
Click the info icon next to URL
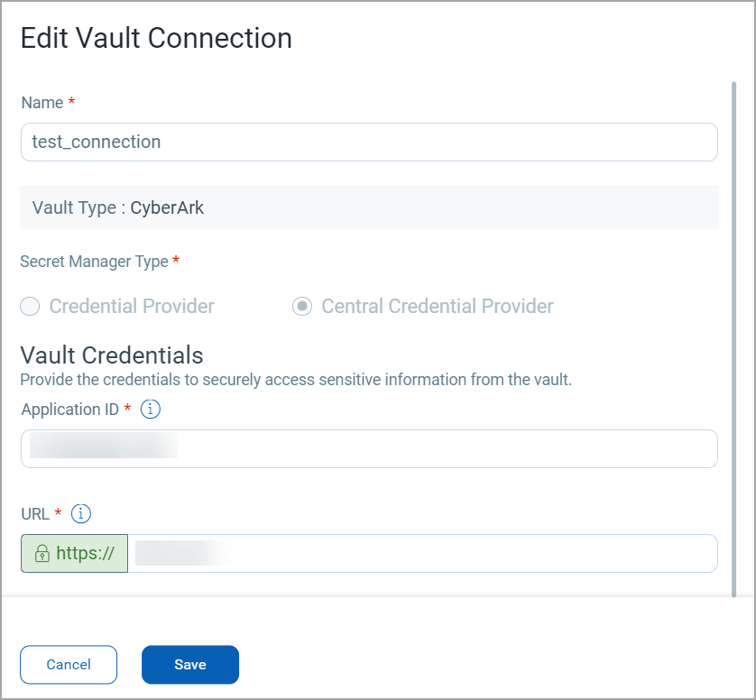point(80,513)
